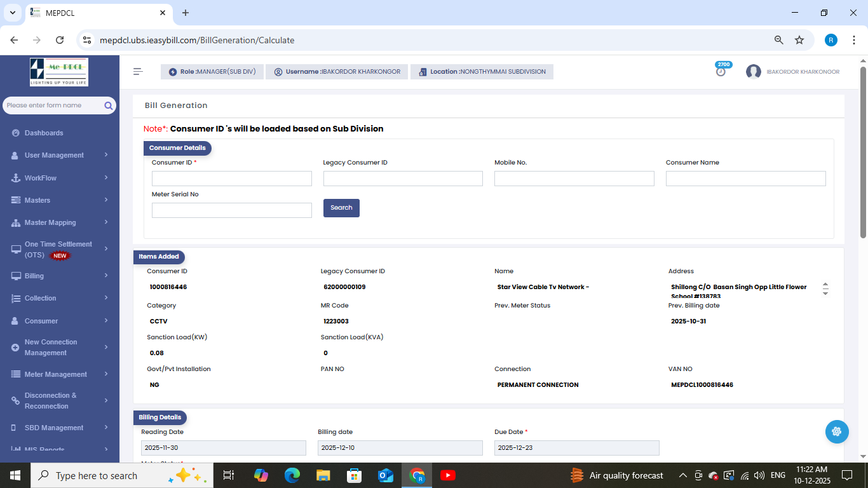
Task: Open YouTube from the Windows taskbar
Action: pyautogui.click(x=448, y=475)
